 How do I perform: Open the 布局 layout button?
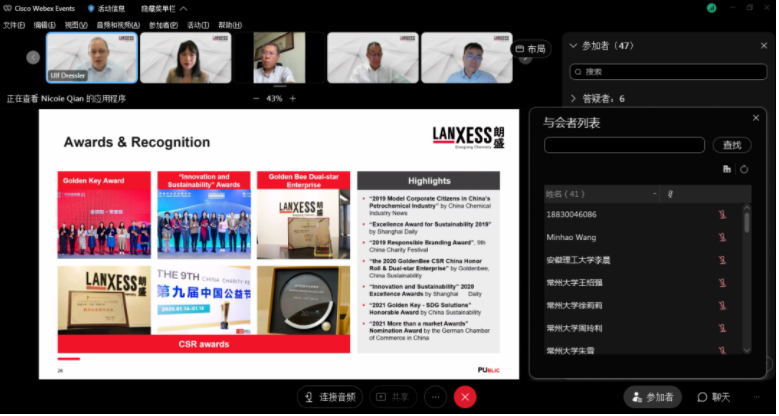[x=531, y=49]
